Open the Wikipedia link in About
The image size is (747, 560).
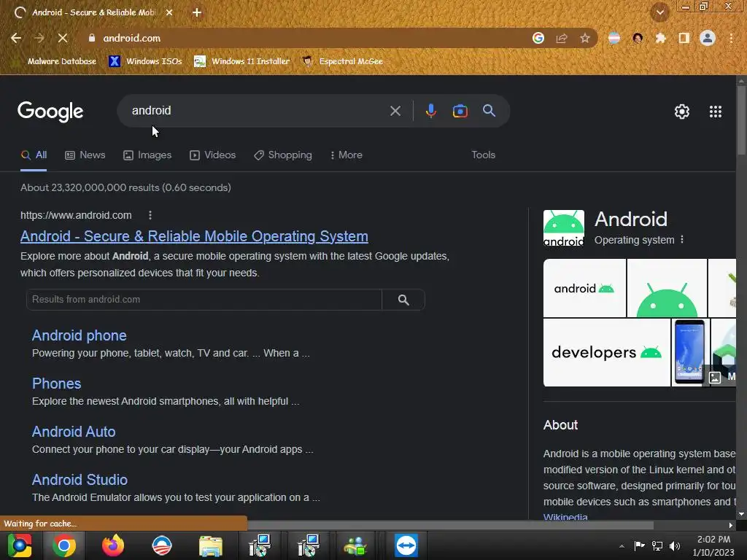[x=565, y=516]
